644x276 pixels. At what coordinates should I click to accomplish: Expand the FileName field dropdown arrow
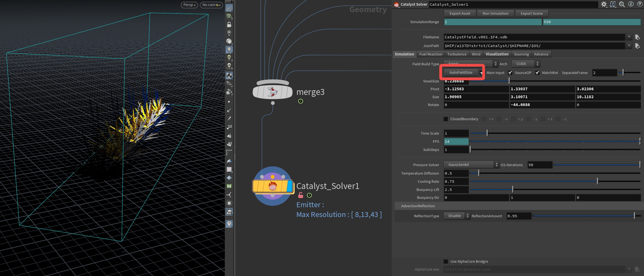(629, 37)
